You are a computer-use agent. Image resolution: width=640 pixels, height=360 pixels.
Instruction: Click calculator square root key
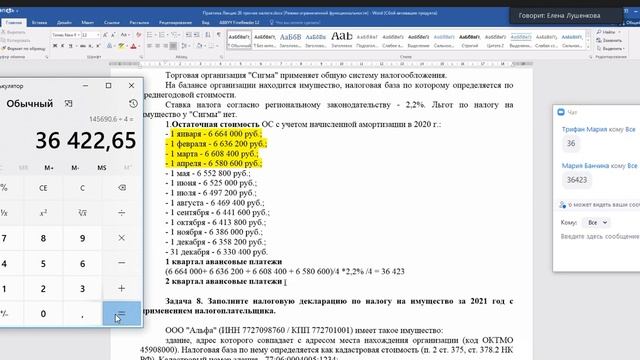click(x=82, y=213)
